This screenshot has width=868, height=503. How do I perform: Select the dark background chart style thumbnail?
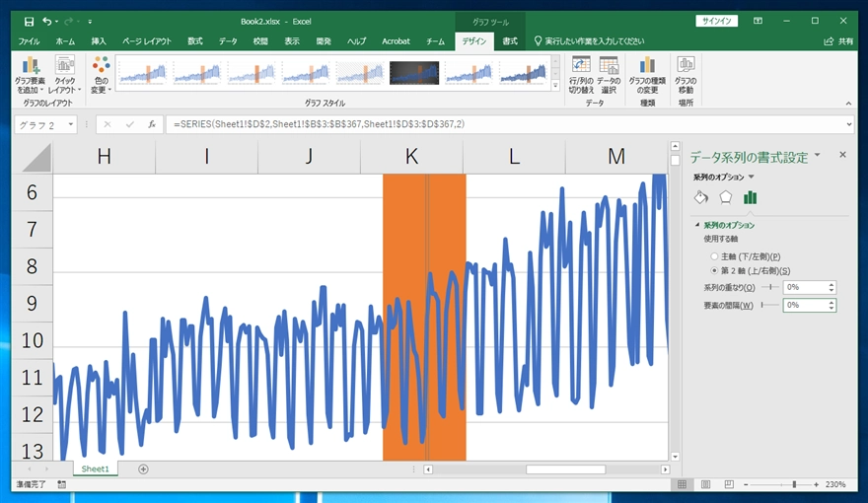(414, 74)
